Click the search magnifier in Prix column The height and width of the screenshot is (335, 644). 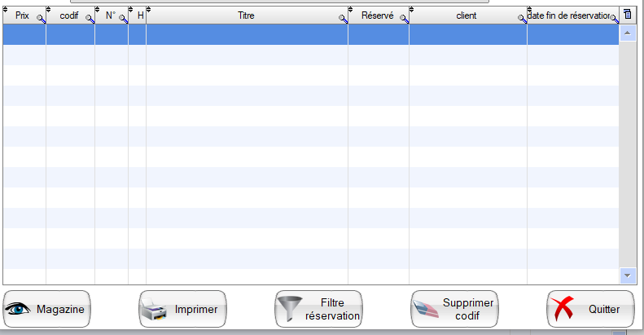point(41,19)
